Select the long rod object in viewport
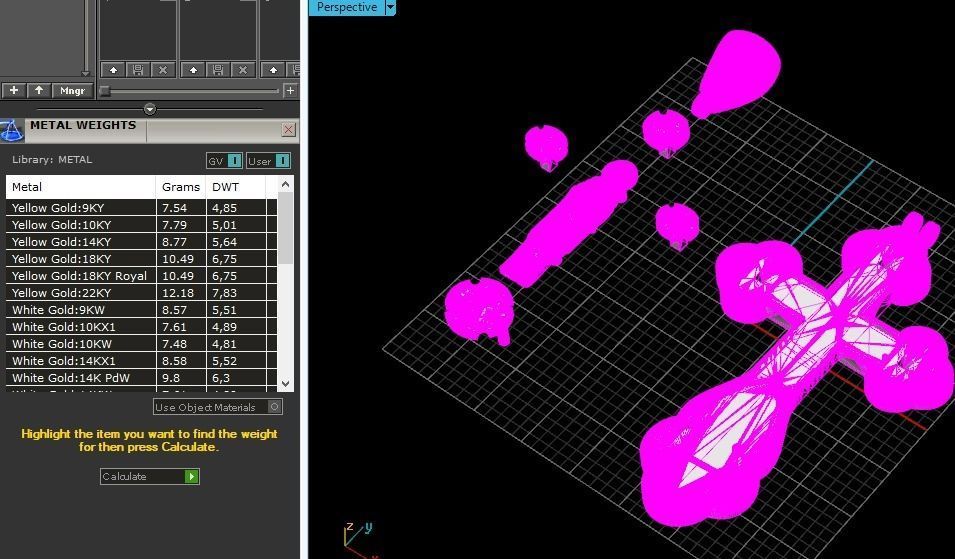Viewport: 955px width, 559px height. [569, 222]
